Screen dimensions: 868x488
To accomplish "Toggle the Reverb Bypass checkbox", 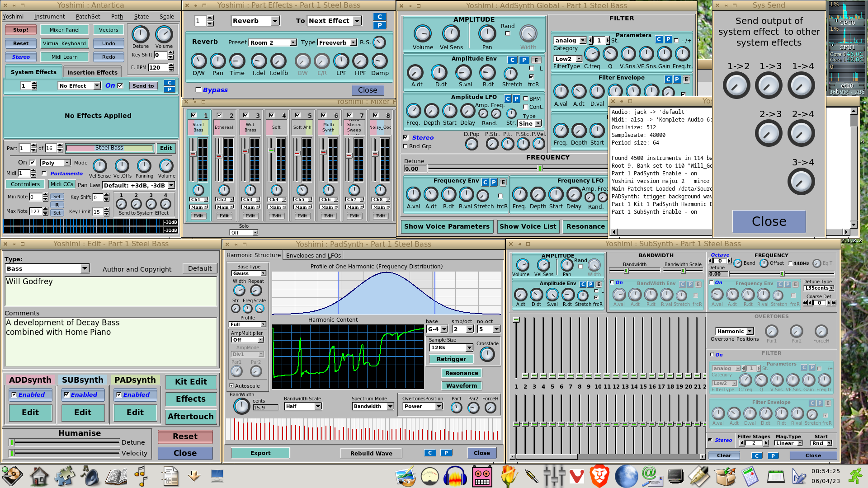I will tap(198, 90).
